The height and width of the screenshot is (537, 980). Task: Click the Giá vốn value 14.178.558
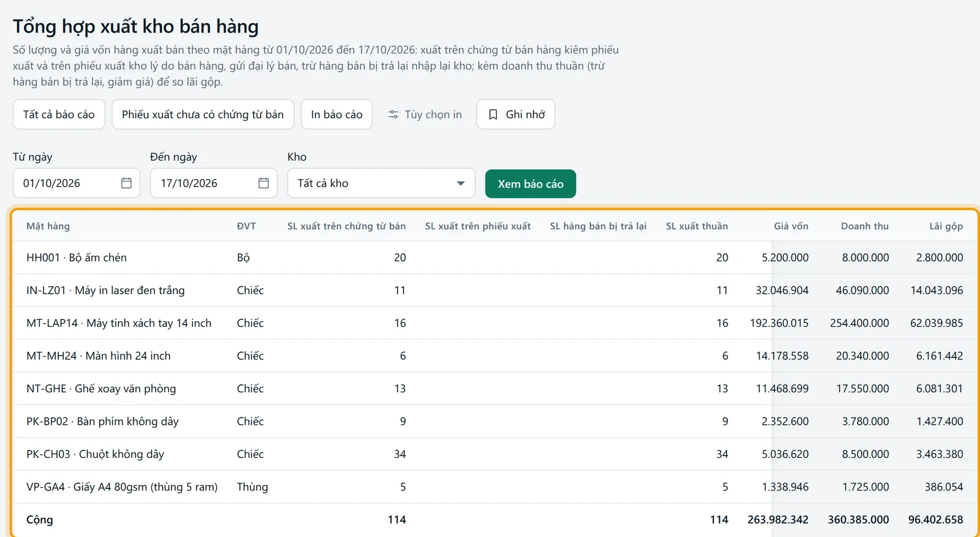pyautogui.click(x=782, y=356)
